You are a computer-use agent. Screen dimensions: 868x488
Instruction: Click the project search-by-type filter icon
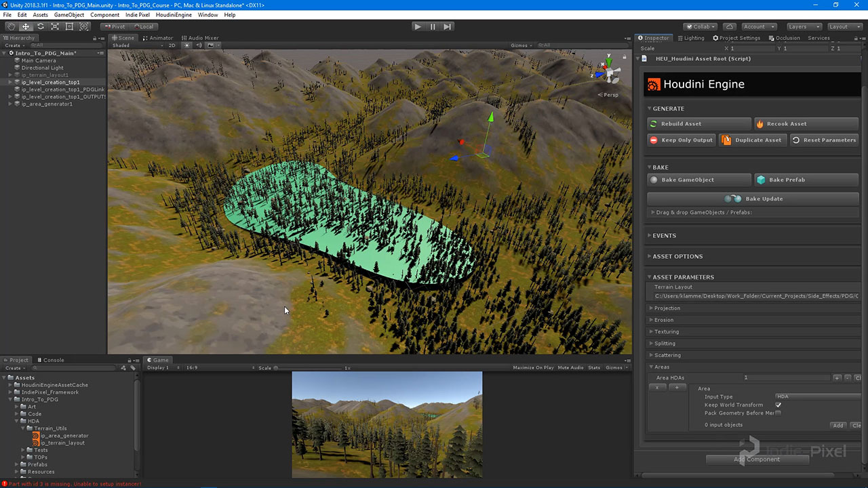tap(123, 368)
